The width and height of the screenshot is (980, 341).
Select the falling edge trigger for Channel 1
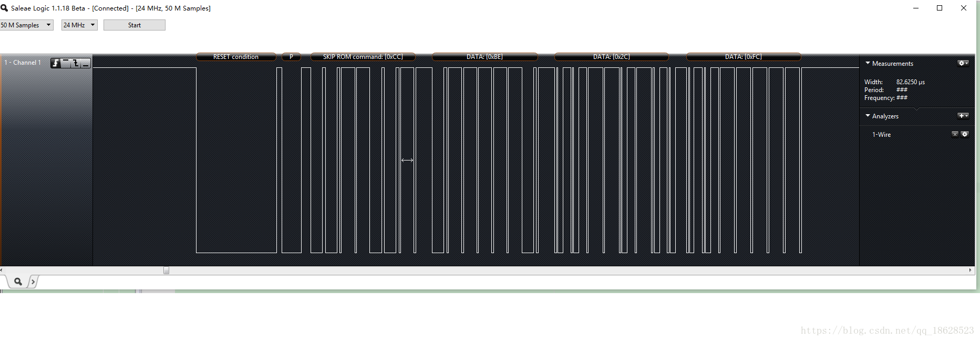click(x=76, y=63)
